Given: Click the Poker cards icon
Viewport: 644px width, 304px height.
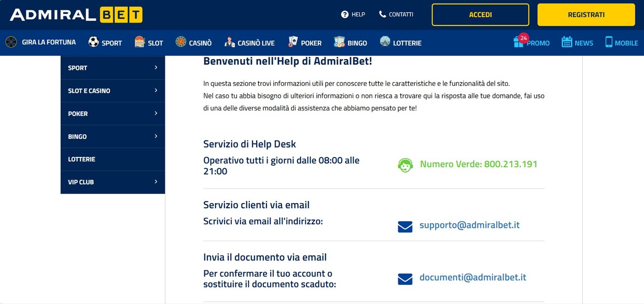Looking at the screenshot, I should point(293,42).
